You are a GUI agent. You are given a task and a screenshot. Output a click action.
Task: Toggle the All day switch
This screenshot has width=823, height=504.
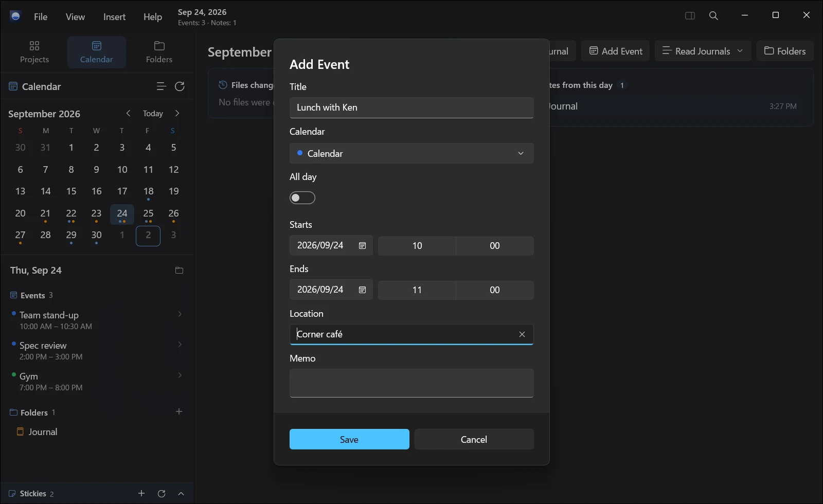coord(302,198)
